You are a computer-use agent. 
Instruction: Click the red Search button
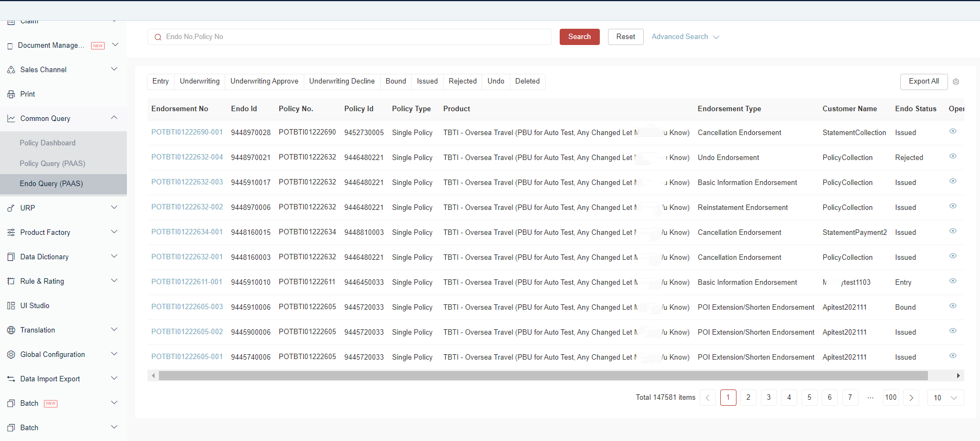click(x=579, y=37)
